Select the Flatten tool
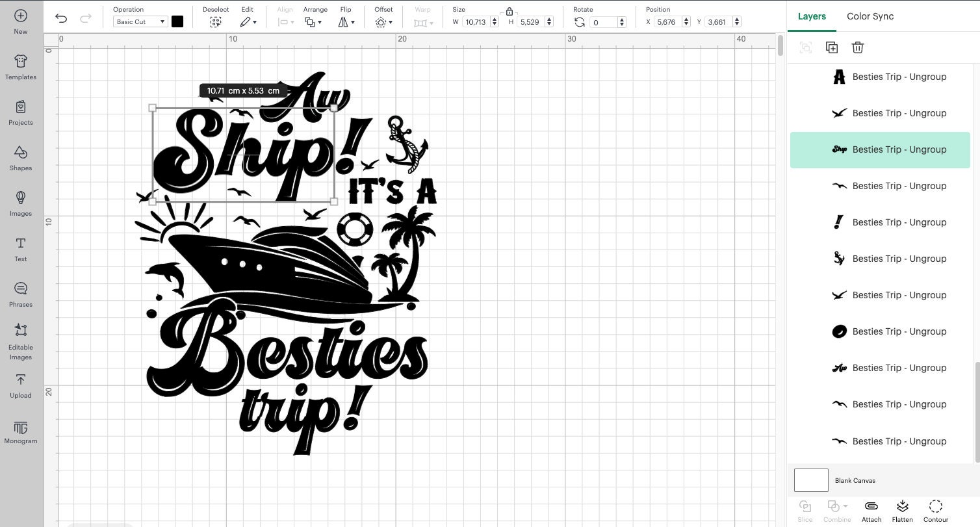980x527 pixels. coord(902,510)
